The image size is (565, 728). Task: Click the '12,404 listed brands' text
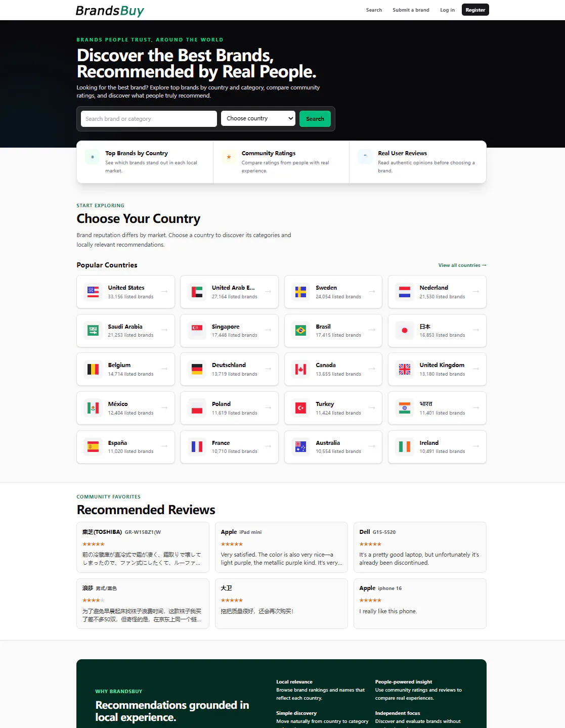131,413
